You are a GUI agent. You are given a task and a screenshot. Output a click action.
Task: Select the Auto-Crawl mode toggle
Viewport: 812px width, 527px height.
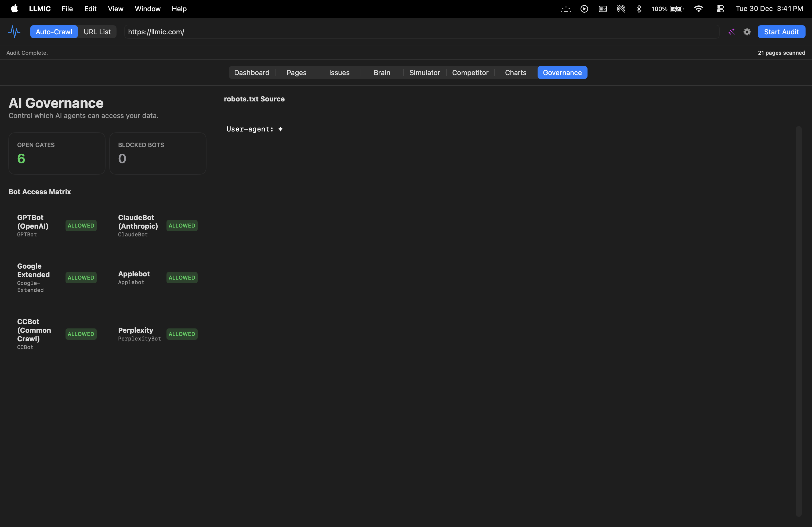54,32
